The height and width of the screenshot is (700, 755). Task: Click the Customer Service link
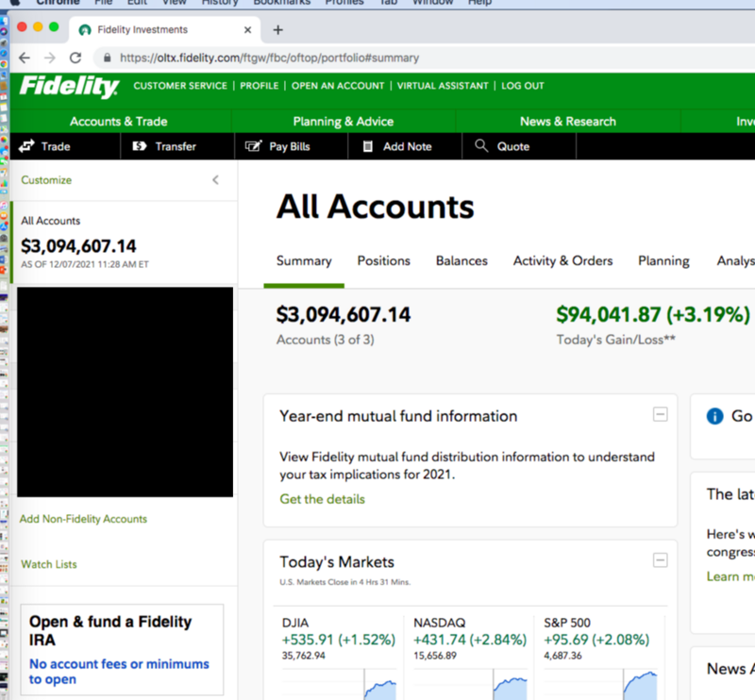tap(180, 86)
